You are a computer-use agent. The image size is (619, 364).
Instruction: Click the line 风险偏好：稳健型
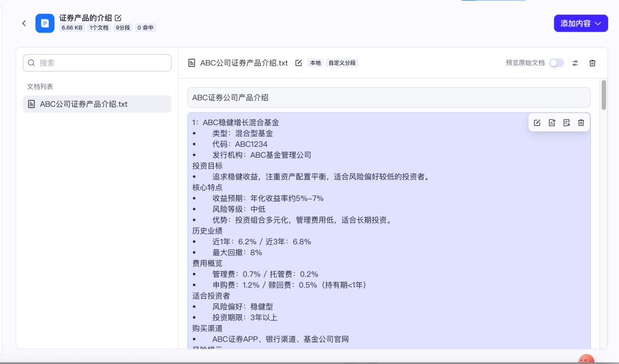[x=242, y=307]
